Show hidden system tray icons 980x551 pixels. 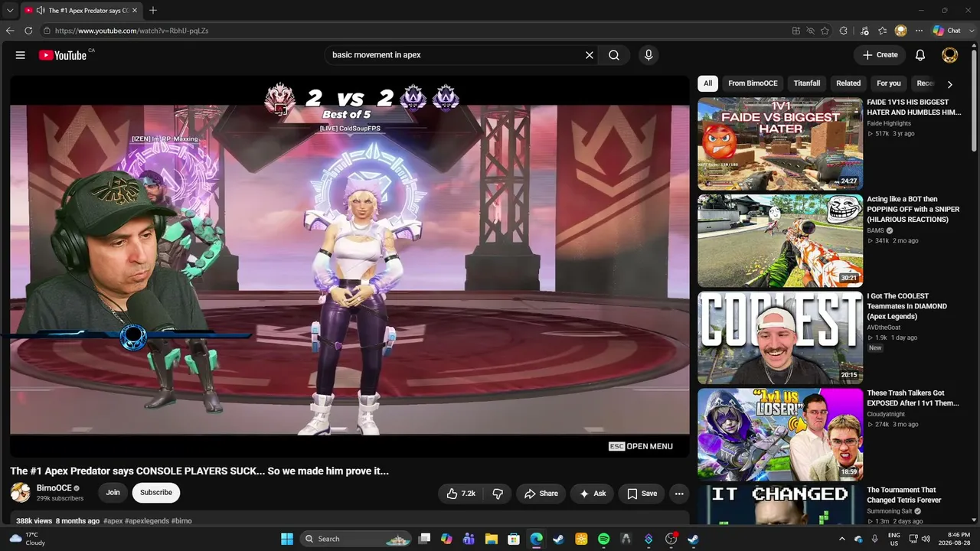[841, 539]
